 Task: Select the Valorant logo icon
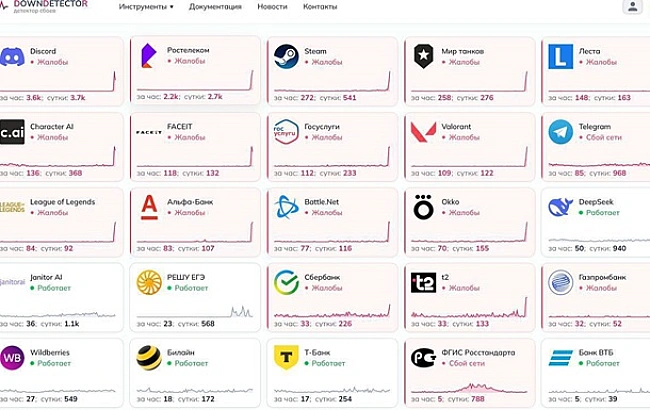424,132
